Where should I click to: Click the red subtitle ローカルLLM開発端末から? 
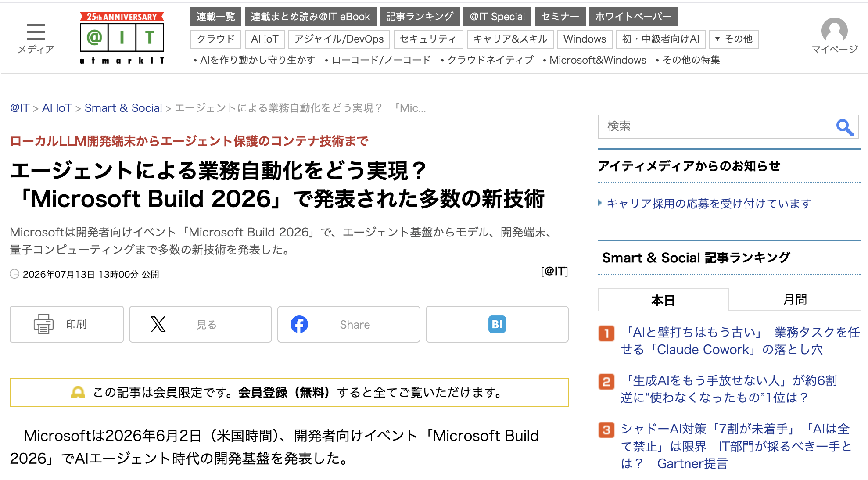tap(189, 141)
